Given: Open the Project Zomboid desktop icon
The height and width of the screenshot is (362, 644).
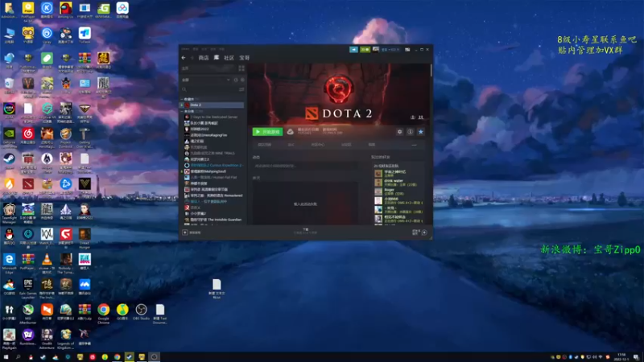Looking at the screenshot, I should point(66,137).
